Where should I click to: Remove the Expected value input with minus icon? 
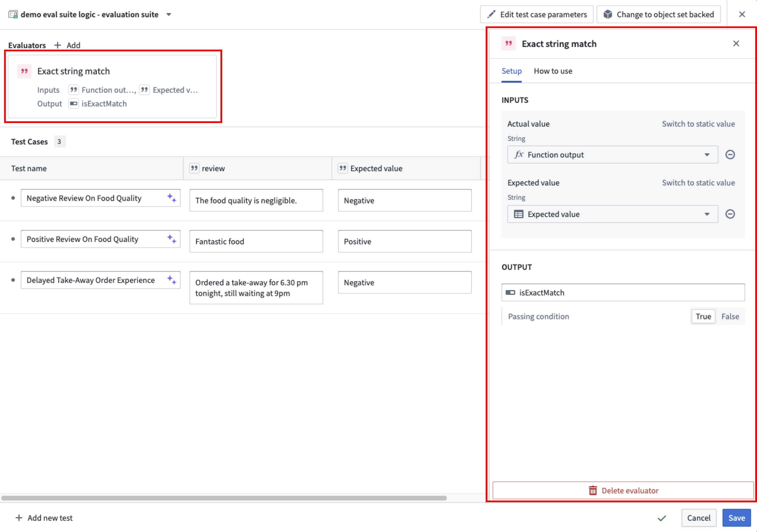click(x=730, y=214)
